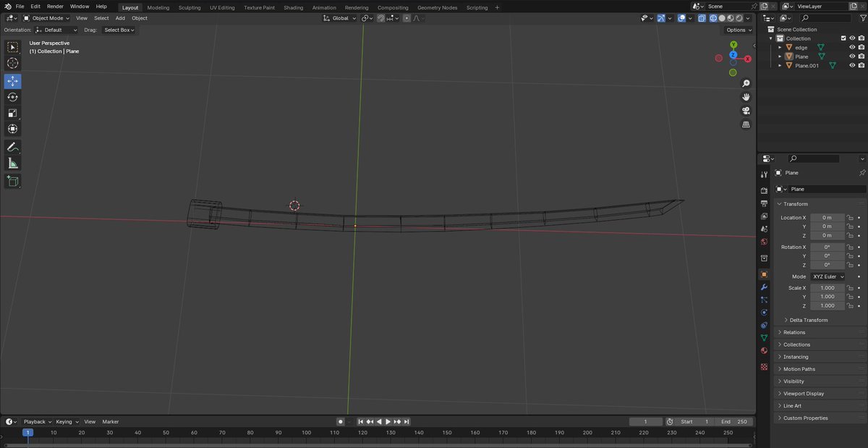Switch to the UV Editing workspace tab
Viewport: 868px width, 448px height.
222,7
